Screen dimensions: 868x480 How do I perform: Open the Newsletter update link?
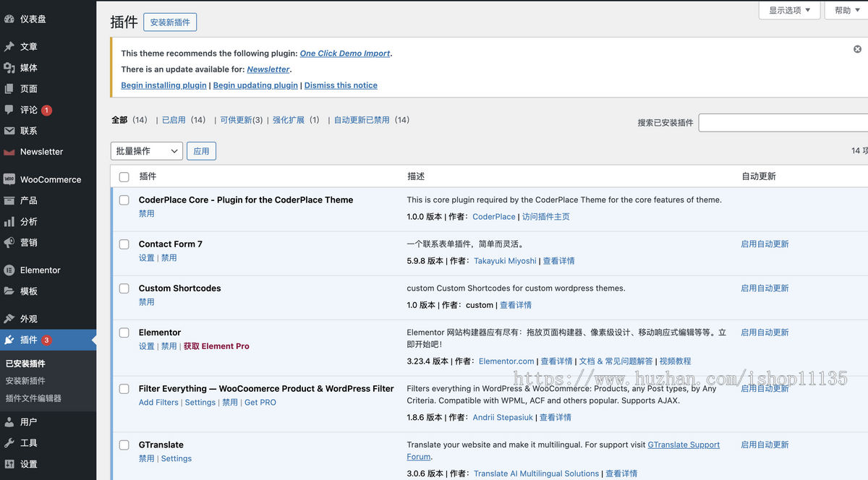tap(268, 69)
